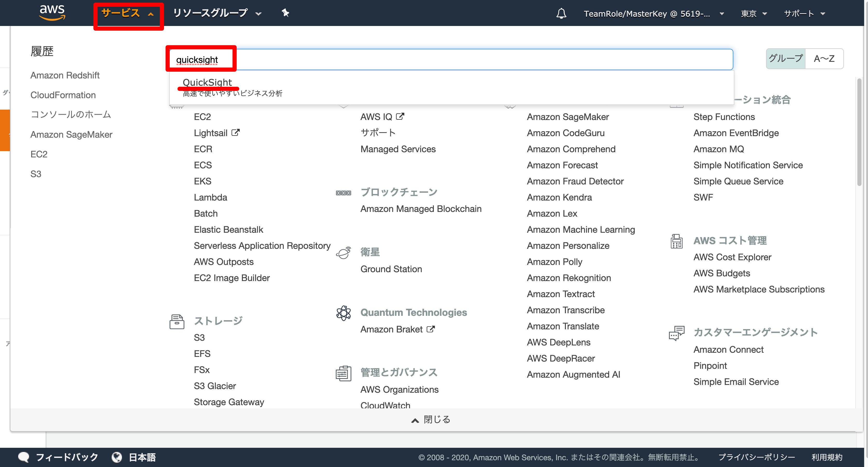Open CloudFormation from history

coord(63,95)
